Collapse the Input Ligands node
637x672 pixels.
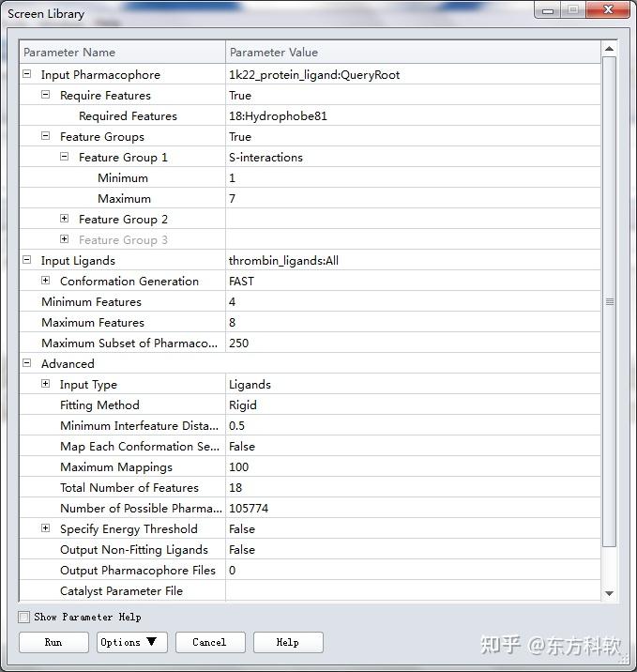click(x=26, y=260)
